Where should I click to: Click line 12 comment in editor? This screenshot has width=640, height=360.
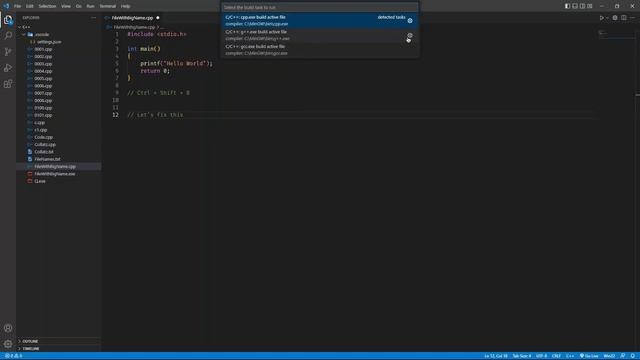tap(155, 115)
